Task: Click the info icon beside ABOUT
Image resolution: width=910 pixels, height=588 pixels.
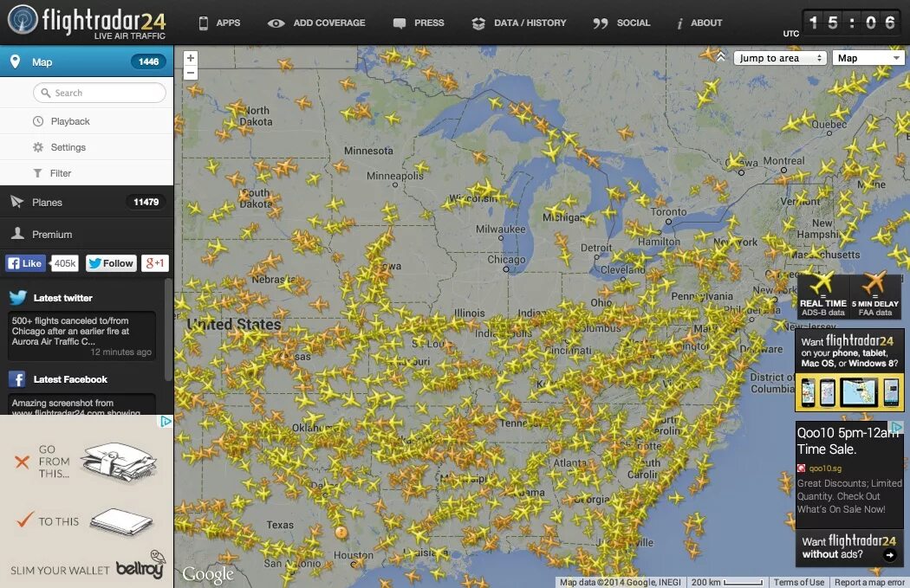Action: tap(679, 23)
